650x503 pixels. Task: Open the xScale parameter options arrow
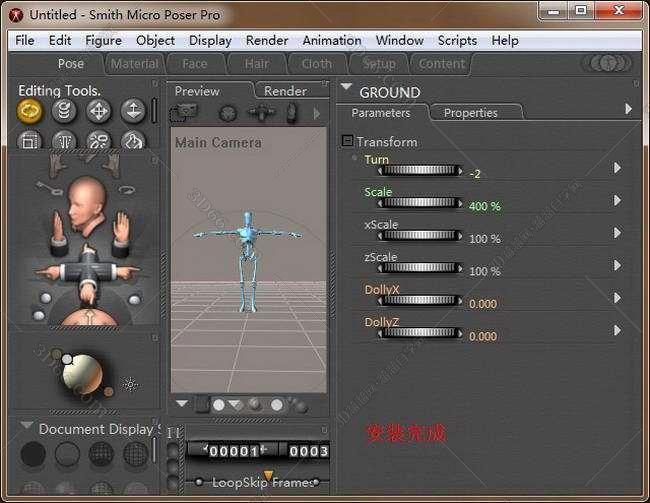(x=617, y=233)
